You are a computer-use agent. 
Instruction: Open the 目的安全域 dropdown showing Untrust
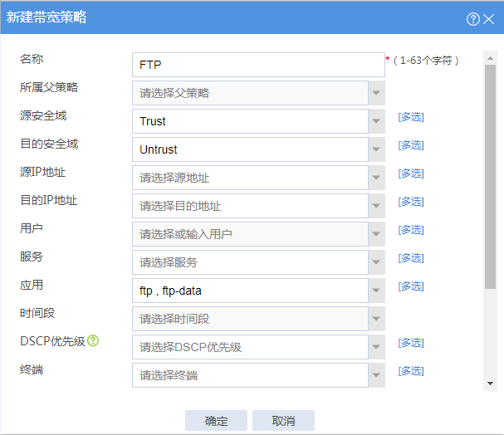point(376,149)
